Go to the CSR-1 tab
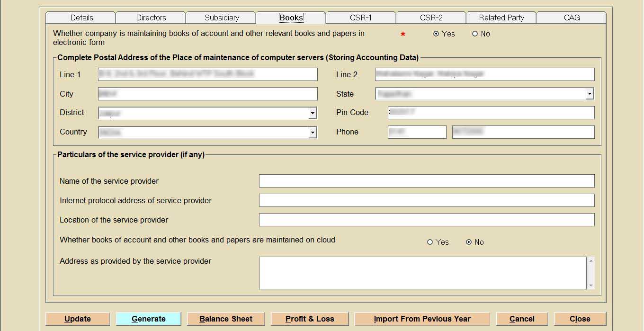The height and width of the screenshot is (331, 644). pos(360,18)
